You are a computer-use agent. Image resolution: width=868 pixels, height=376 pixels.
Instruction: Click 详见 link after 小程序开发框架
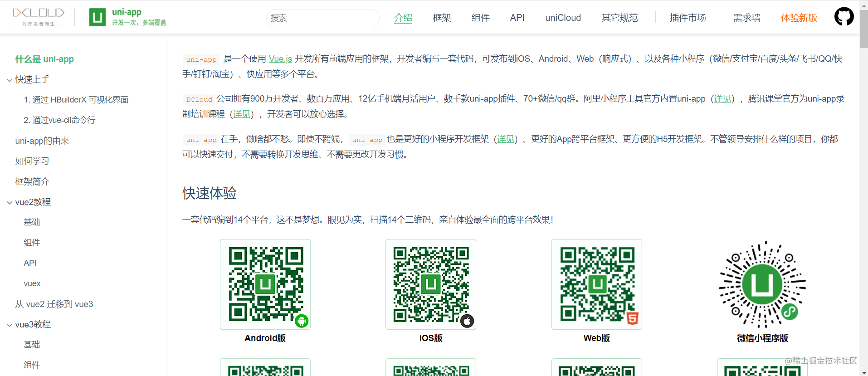[506, 139]
